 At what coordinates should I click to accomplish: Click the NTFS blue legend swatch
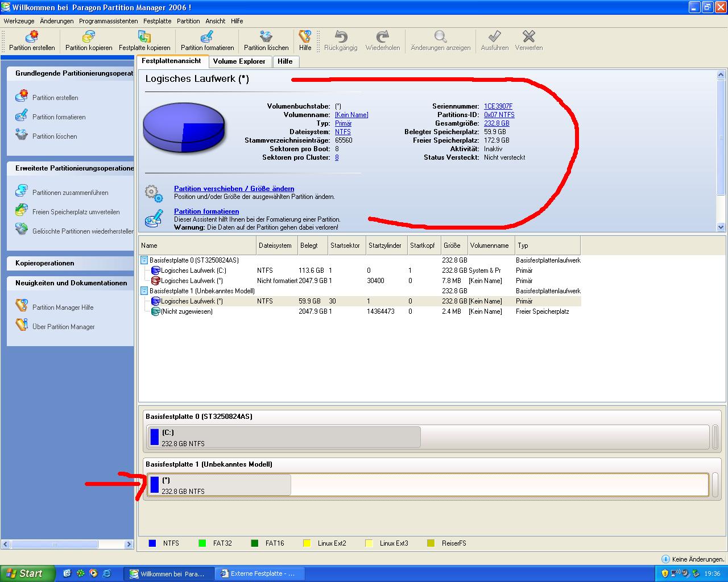152,543
